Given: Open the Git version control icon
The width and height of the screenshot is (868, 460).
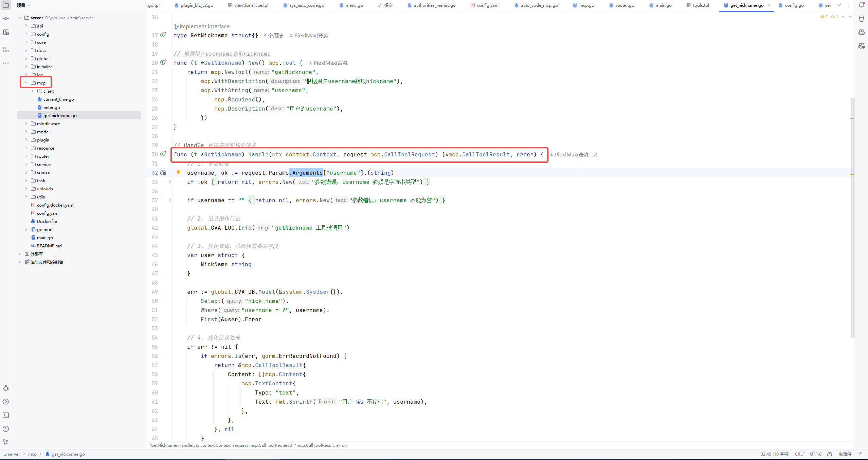Looking at the screenshot, I should pos(6,442).
